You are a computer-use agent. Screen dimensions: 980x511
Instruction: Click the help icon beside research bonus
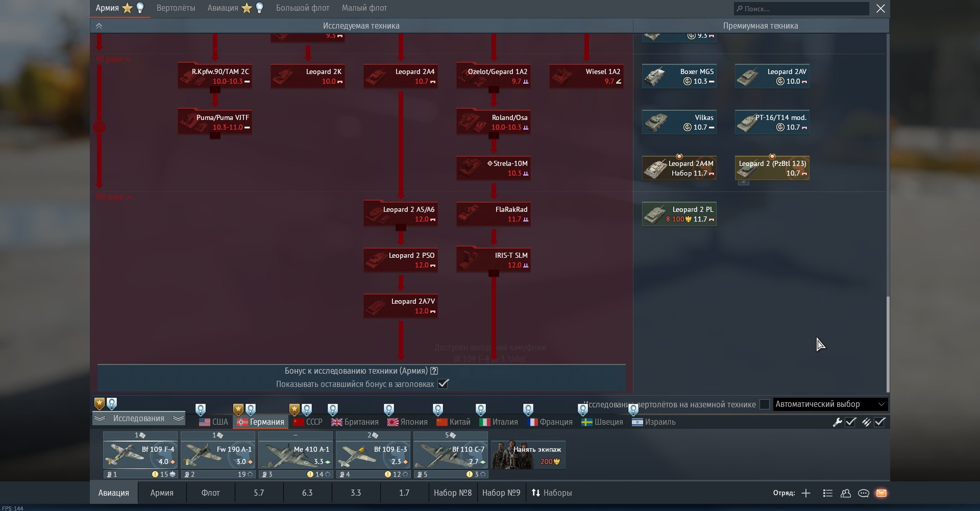click(434, 371)
